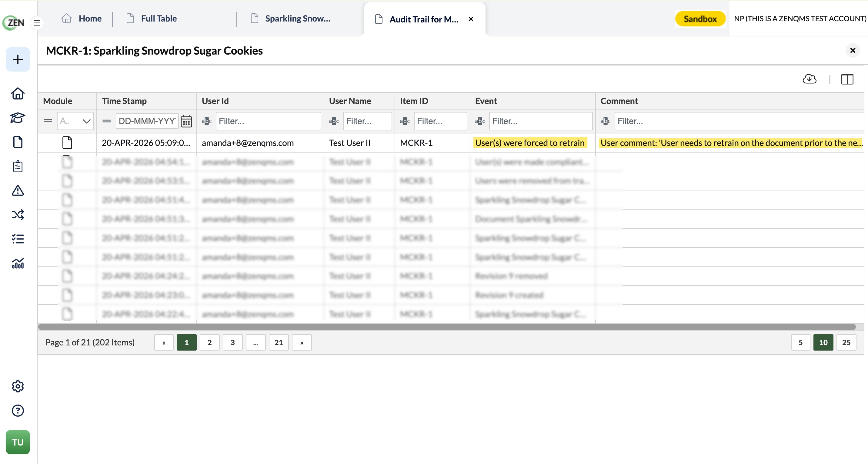Screen dimensions: 868x464
Task: Click document icon in first audit row
Action: 67,143
